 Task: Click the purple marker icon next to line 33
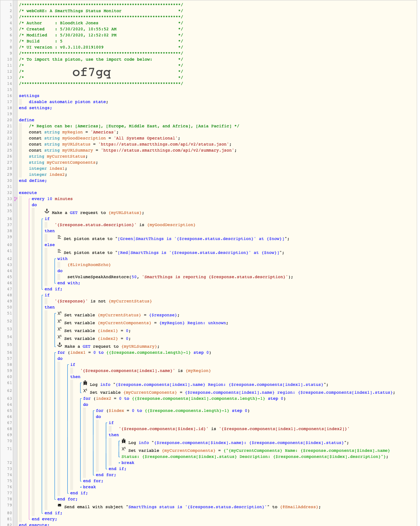tap(16, 199)
